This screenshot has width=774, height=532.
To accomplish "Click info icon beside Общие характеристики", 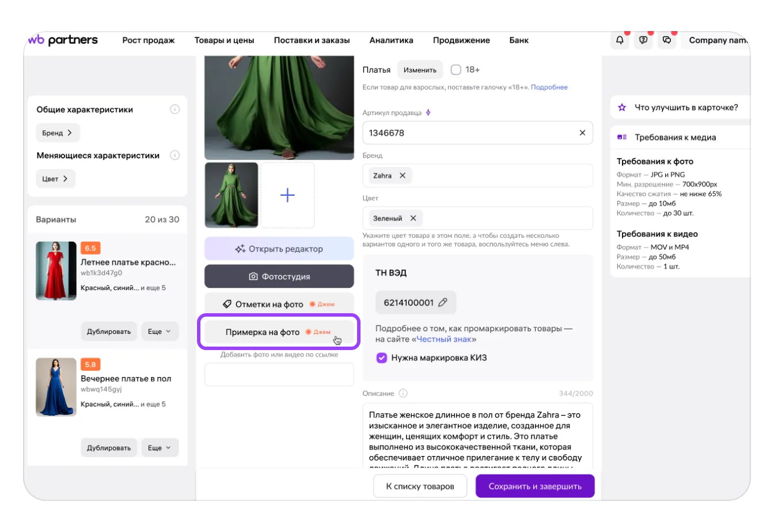I will click(x=175, y=109).
